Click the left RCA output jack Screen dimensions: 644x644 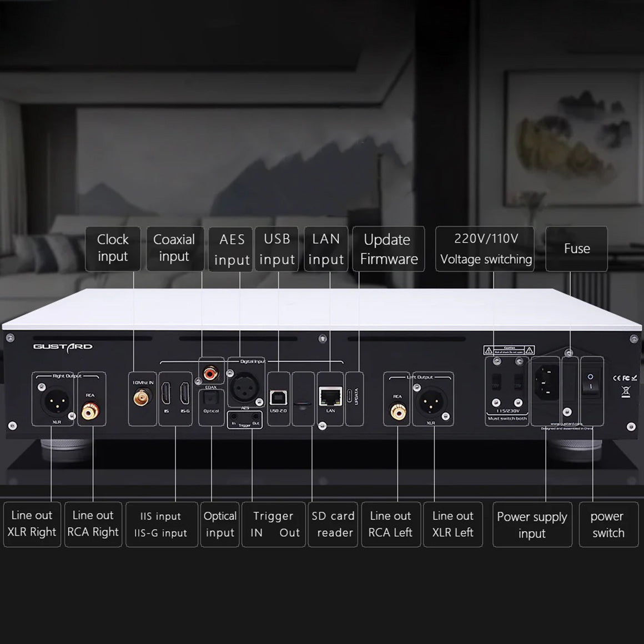coord(398,411)
